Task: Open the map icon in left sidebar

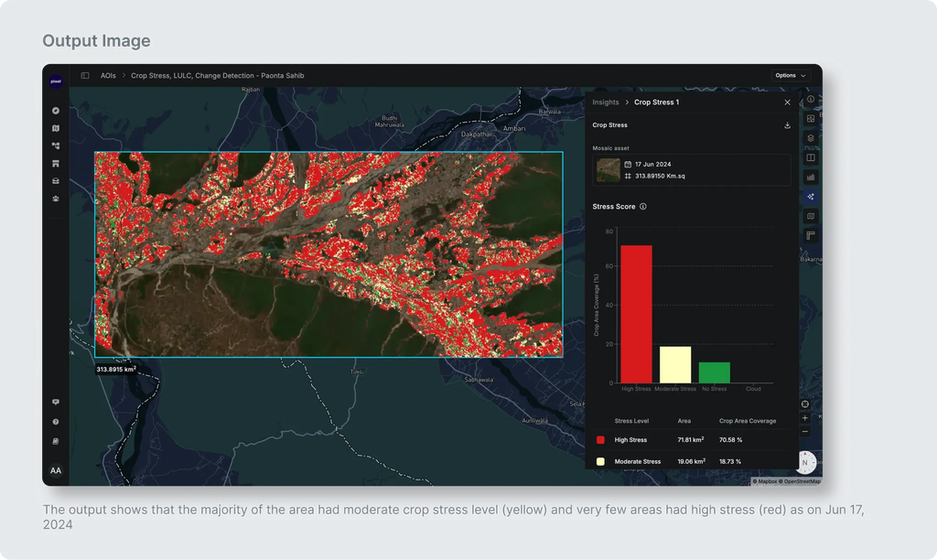Action: point(56,128)
